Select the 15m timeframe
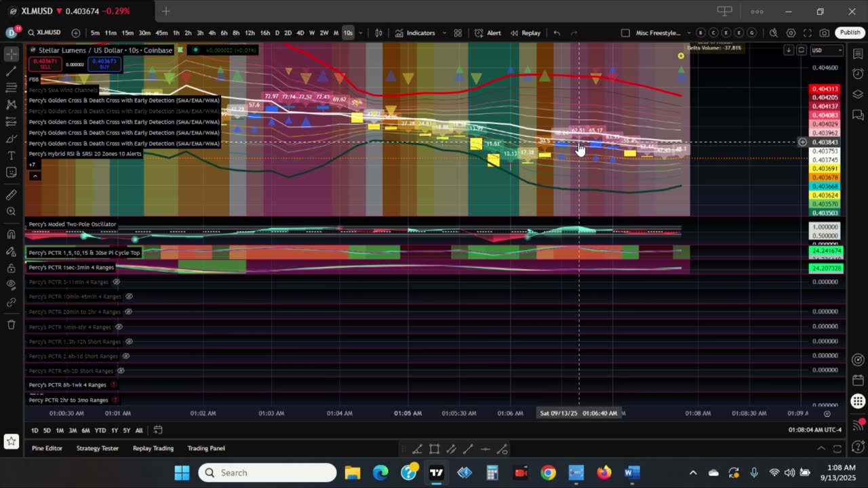The height and width of the screenshot is (488, 868). click(127, 33)
